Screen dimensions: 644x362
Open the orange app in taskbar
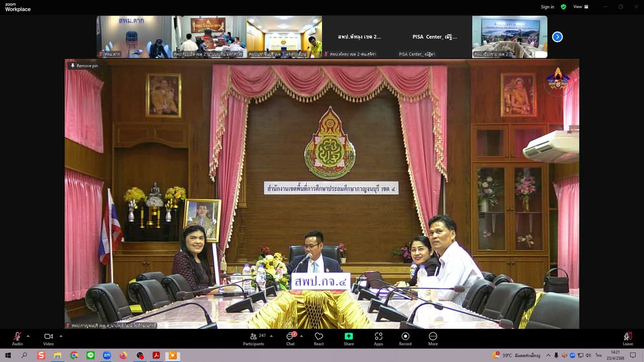pyautogui.click(x=173, y=355)
